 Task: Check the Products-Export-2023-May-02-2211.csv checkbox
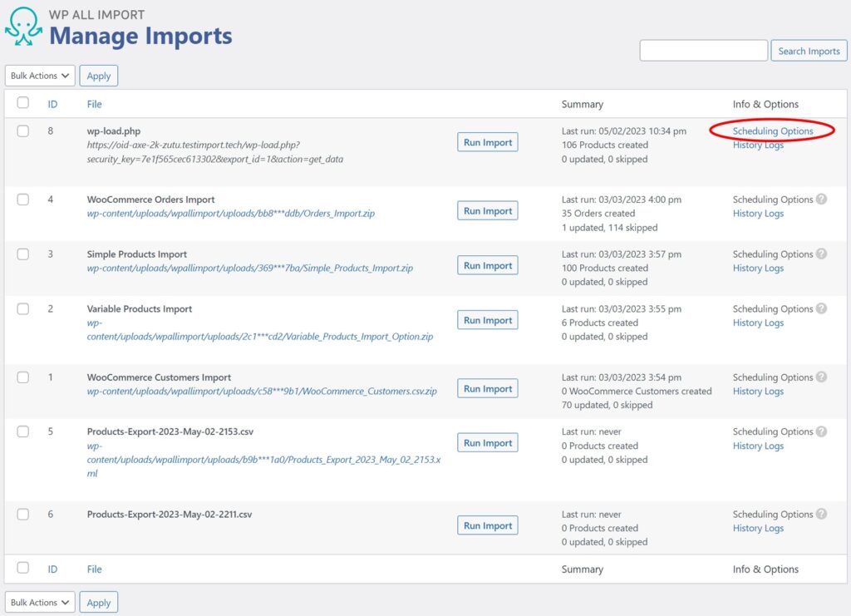click(x=22, y=514)
